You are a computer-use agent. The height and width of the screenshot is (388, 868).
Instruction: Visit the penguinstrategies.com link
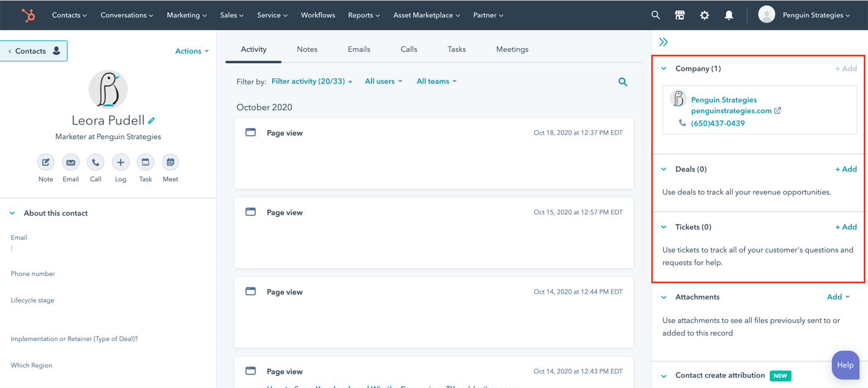pos(731,111)
